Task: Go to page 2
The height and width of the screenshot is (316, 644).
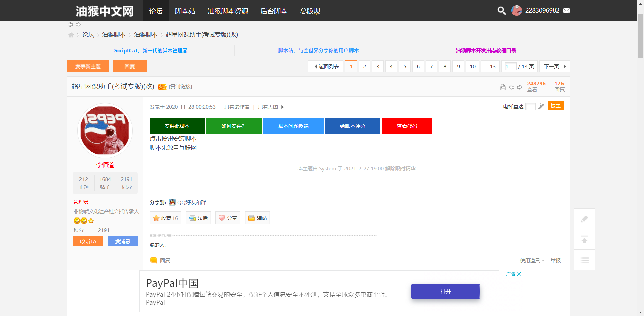Action: coord(364,66)
